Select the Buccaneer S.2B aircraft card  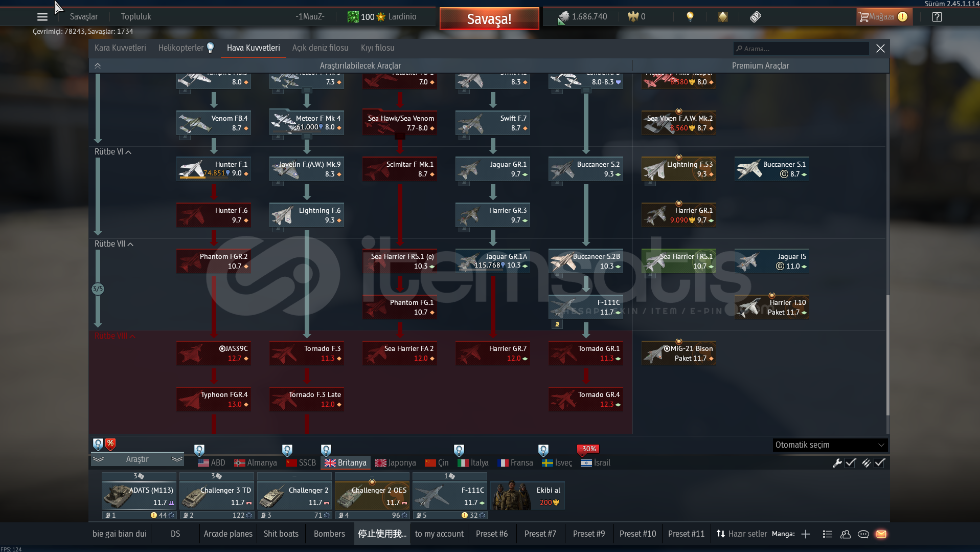point(586,261)
